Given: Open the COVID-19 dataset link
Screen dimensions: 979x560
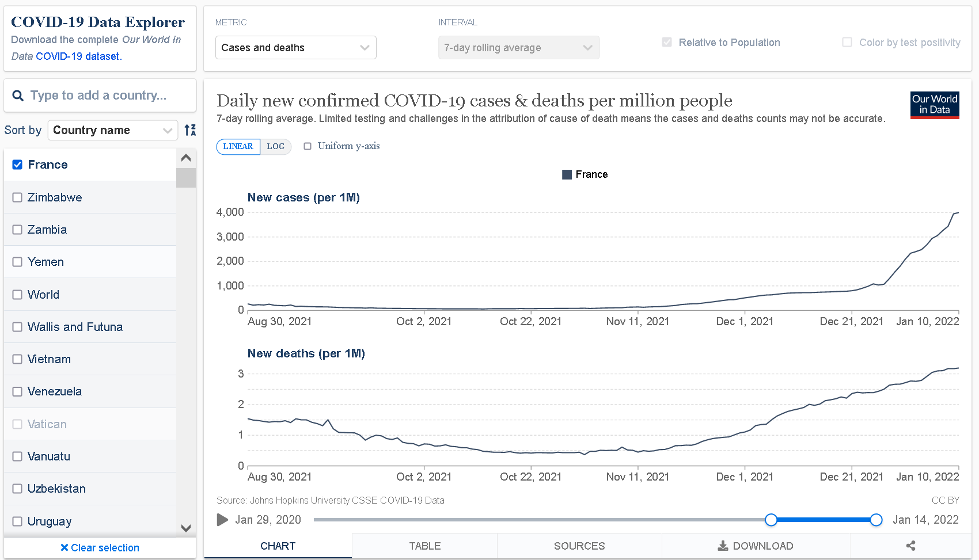Looking at the screenshot, I should click(x=78, y=56).
